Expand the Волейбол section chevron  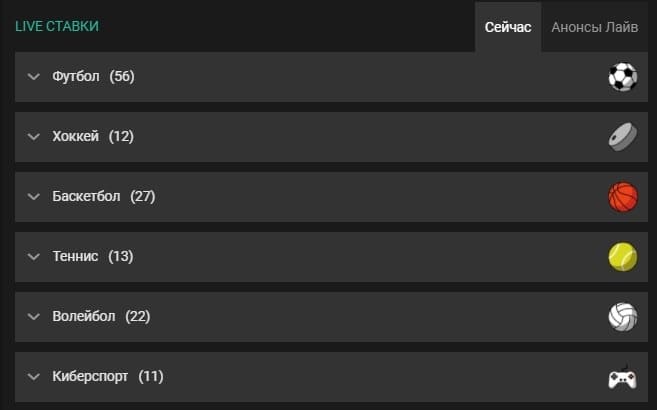(34, 317)
